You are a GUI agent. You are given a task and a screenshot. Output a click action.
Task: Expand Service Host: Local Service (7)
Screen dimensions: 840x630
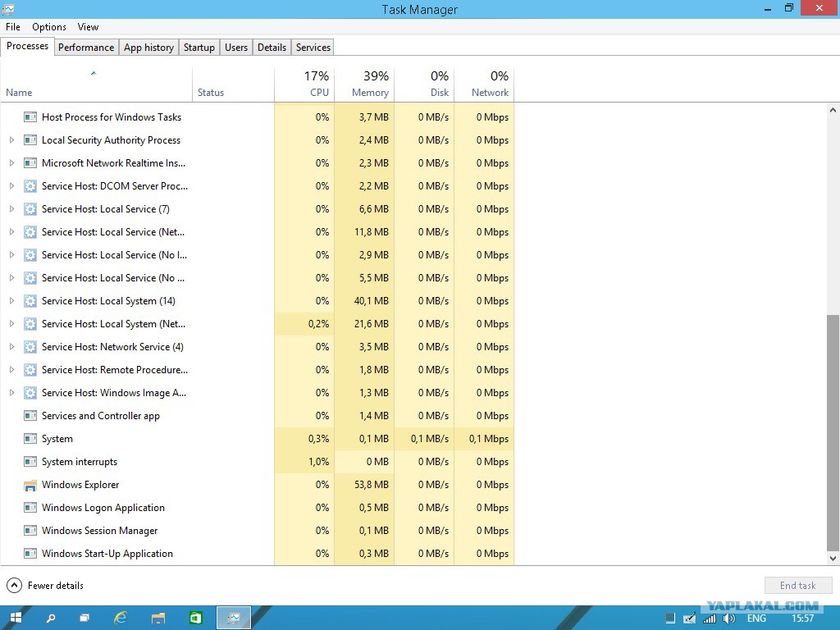tap(11, 209)
